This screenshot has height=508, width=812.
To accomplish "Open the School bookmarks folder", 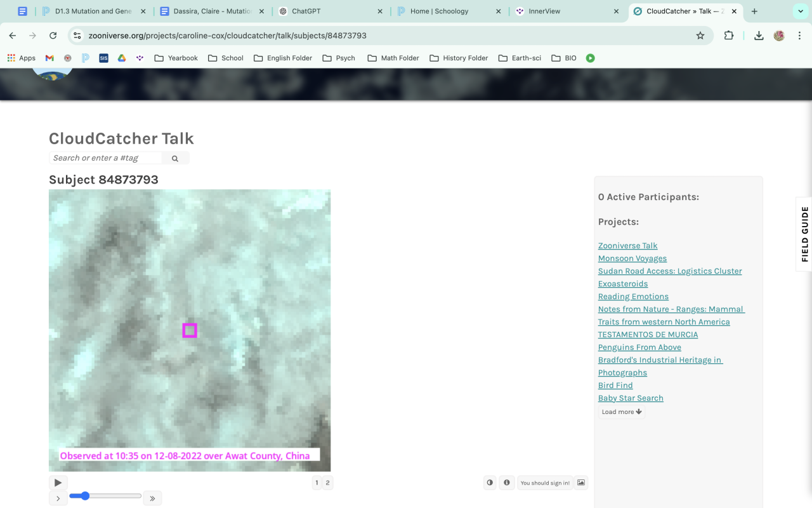I will (x=225, y=58).
